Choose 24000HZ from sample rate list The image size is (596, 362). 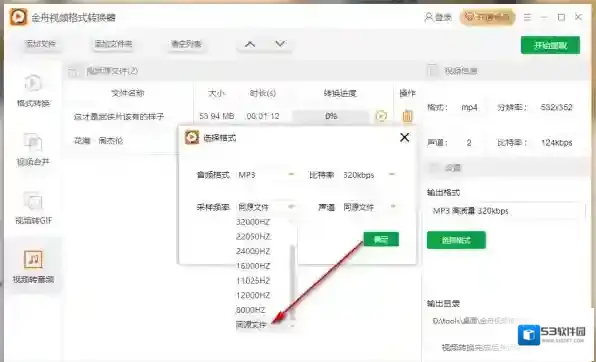(253, 251)
